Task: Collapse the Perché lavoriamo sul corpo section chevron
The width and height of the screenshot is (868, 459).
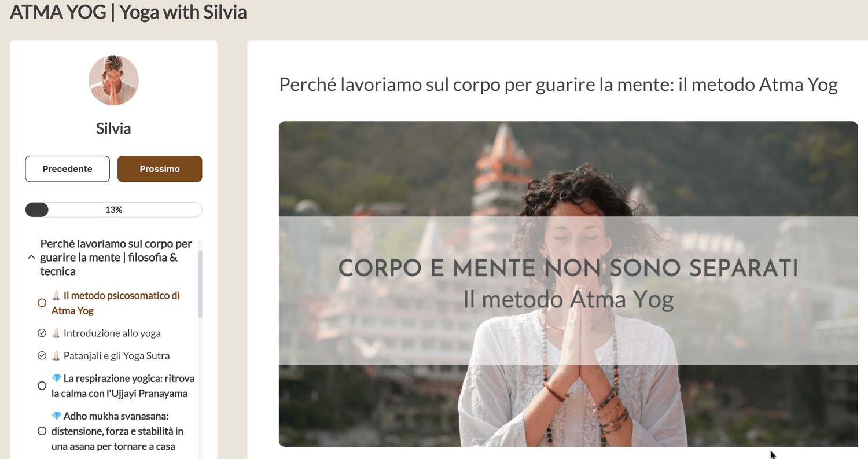Action: coord(31,258)
